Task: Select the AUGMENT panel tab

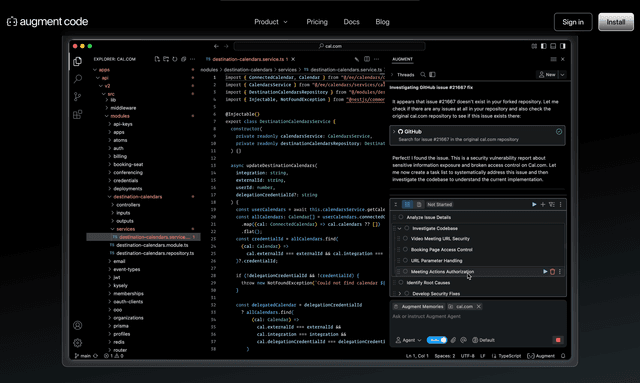Action: click(x=402, y=59)
